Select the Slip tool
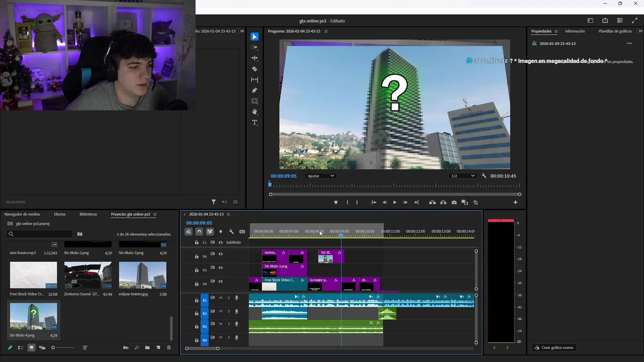This screenshot has height=362, width=644. pos(255,80)
